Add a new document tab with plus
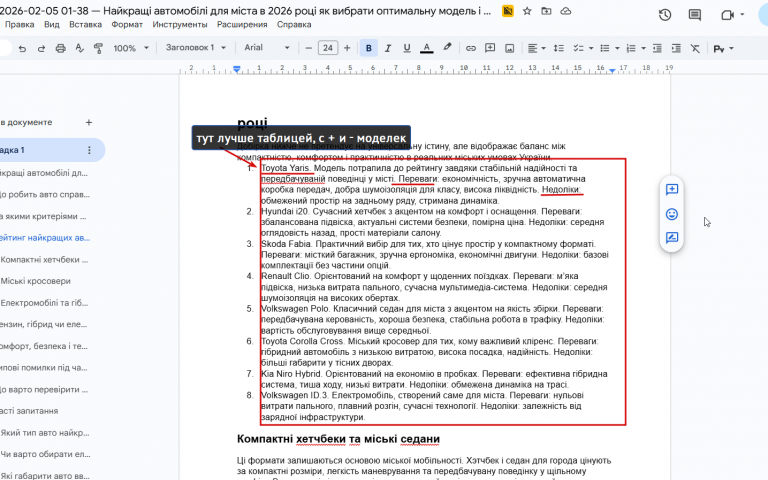768x480 pixels. [x=89, y=122]
